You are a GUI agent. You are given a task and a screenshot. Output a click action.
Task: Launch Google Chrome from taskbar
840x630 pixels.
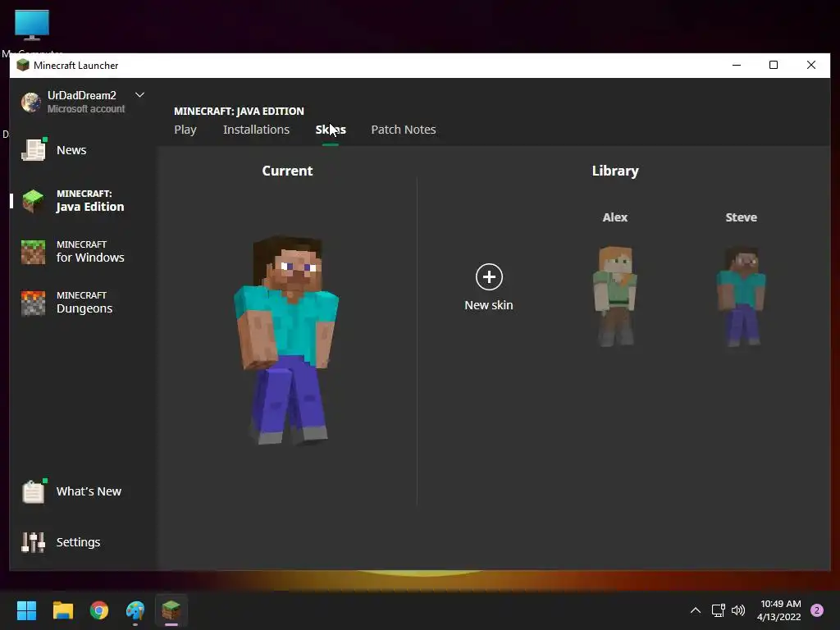99,610
